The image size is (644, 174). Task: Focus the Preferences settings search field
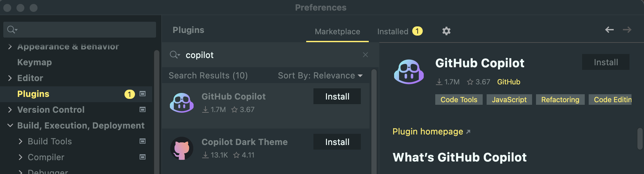pos(80,30)
